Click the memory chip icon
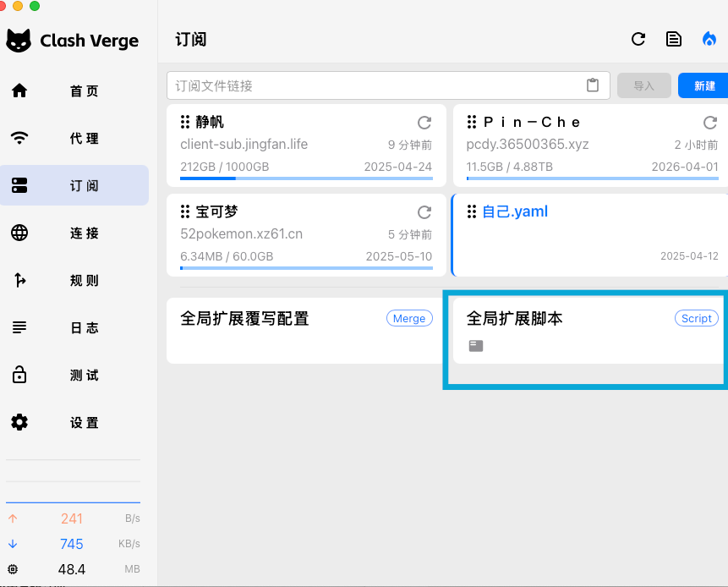The height and width of the screenshot is (587, 728). [x=13, y=569]
